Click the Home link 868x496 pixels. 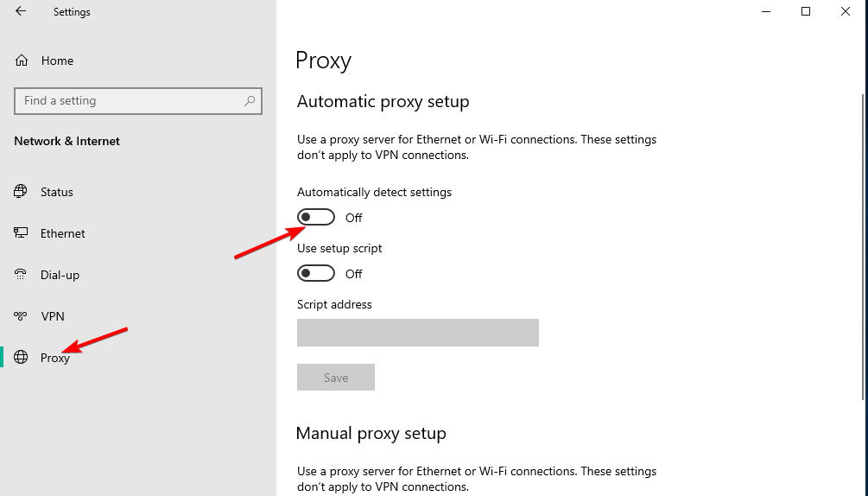(57, 60)
